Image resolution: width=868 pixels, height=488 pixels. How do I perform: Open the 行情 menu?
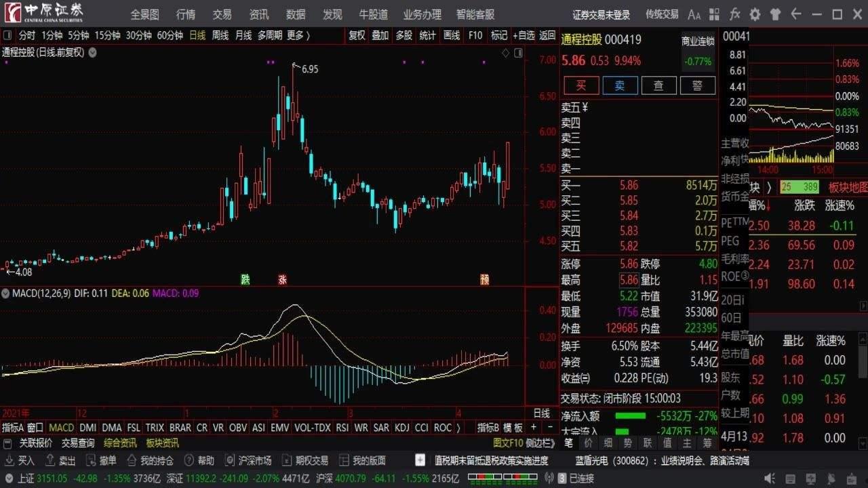[x=185, y=14]
